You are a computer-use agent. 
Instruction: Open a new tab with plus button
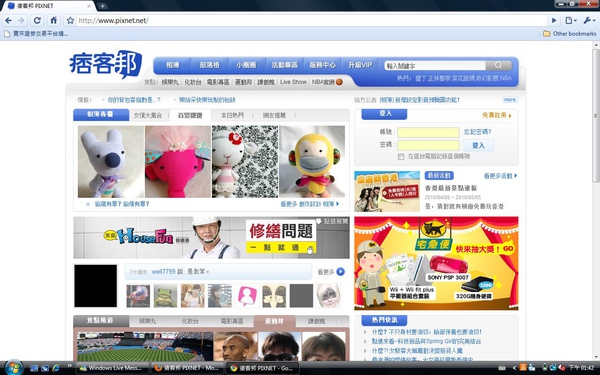click(x=102, y=6)
